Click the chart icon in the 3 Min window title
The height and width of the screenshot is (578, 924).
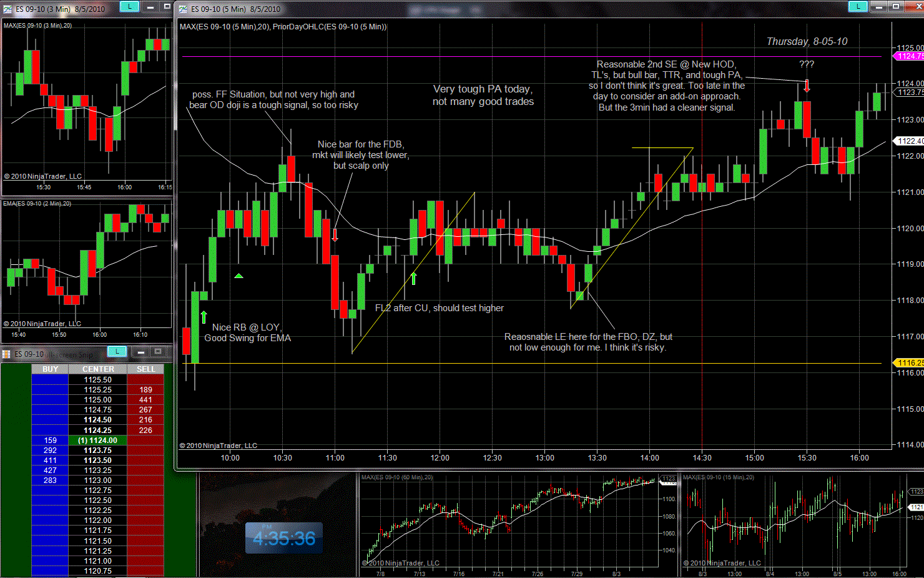coord(7,9)
